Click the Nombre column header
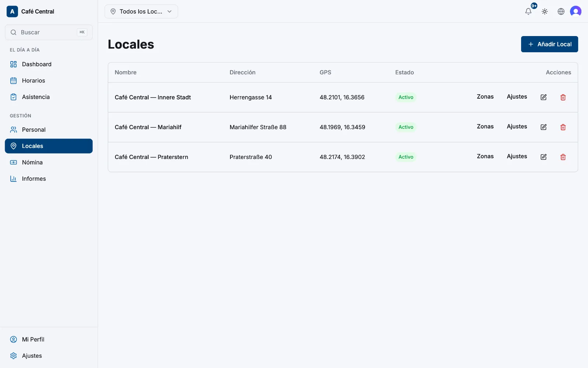 126,72
